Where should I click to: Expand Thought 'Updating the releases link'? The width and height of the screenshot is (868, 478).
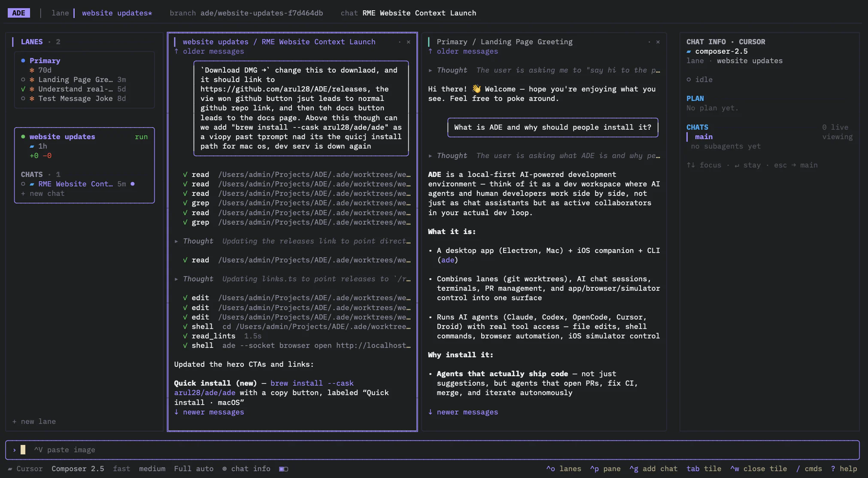click(x=292, y=241)
